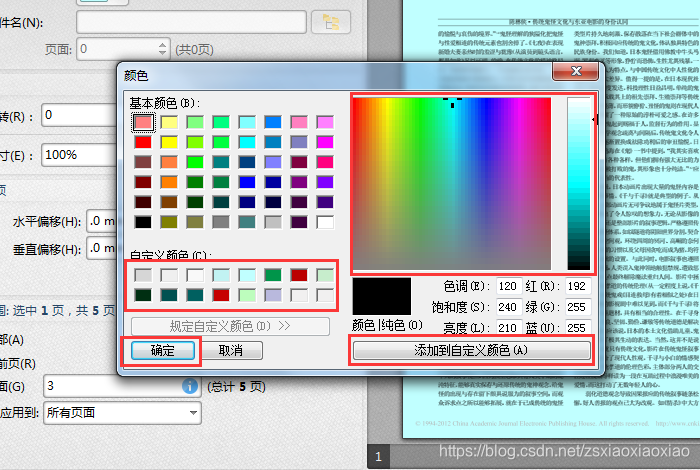Select the medium gray basic color swatch

(x=221, y=222)
